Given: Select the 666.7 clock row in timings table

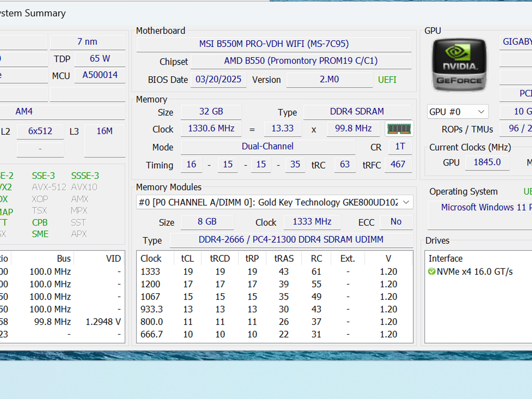Looking at the screenshot, I should pyautogui.click(x=275, y=334).
